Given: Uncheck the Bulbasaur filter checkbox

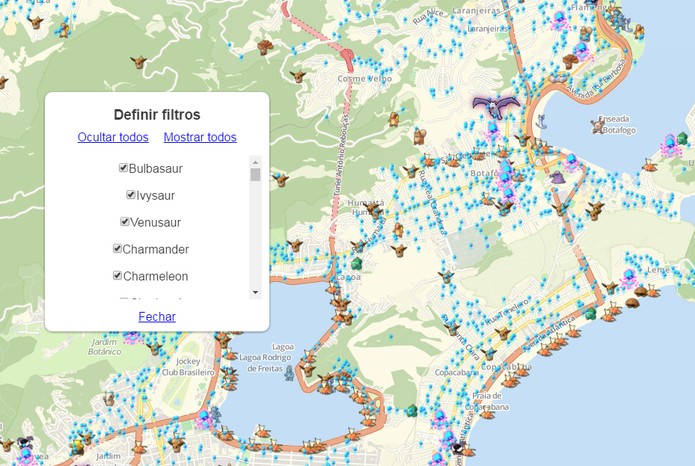Looking at the screenshot, I should point(123,168).
